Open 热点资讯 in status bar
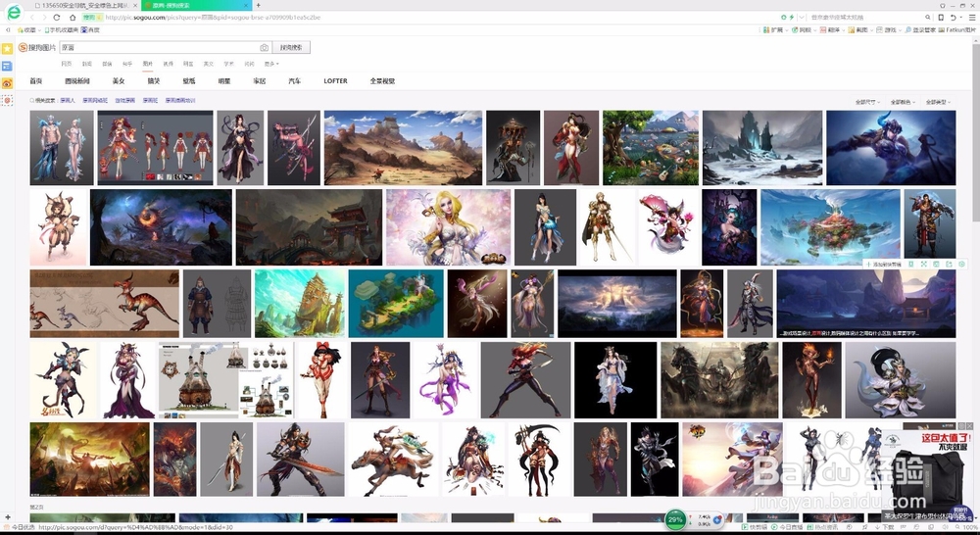Screen dimensions: 980x535 824,527
